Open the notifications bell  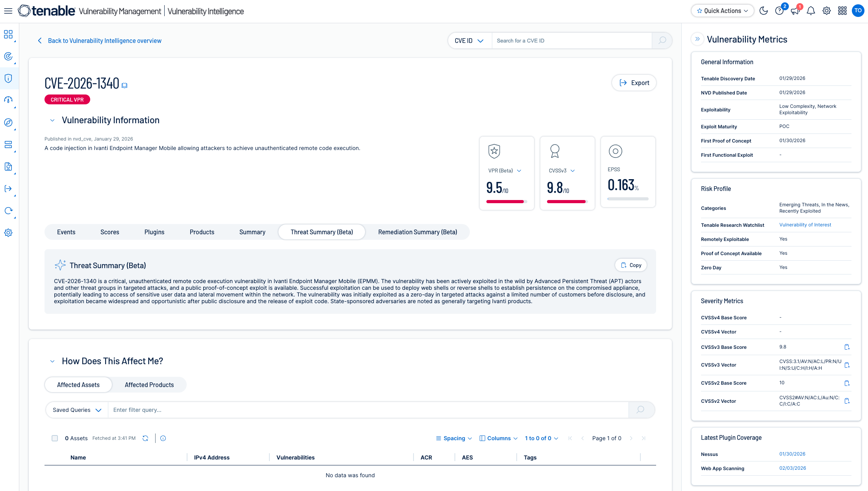point(811,11)
